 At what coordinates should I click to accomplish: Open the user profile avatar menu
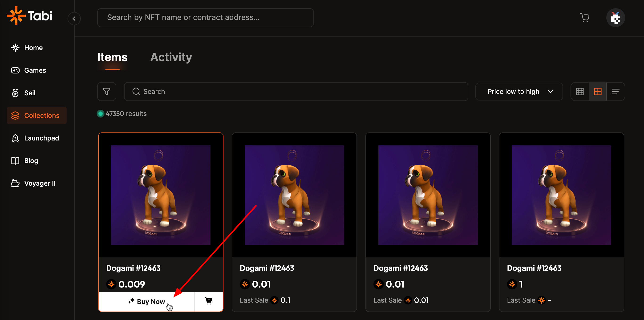coord(615,18)
